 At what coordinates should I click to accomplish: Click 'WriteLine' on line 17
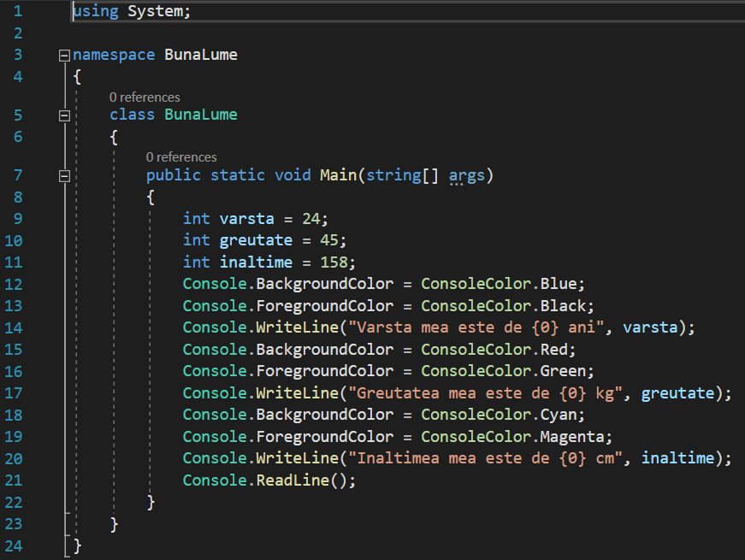tap(298, 393)
